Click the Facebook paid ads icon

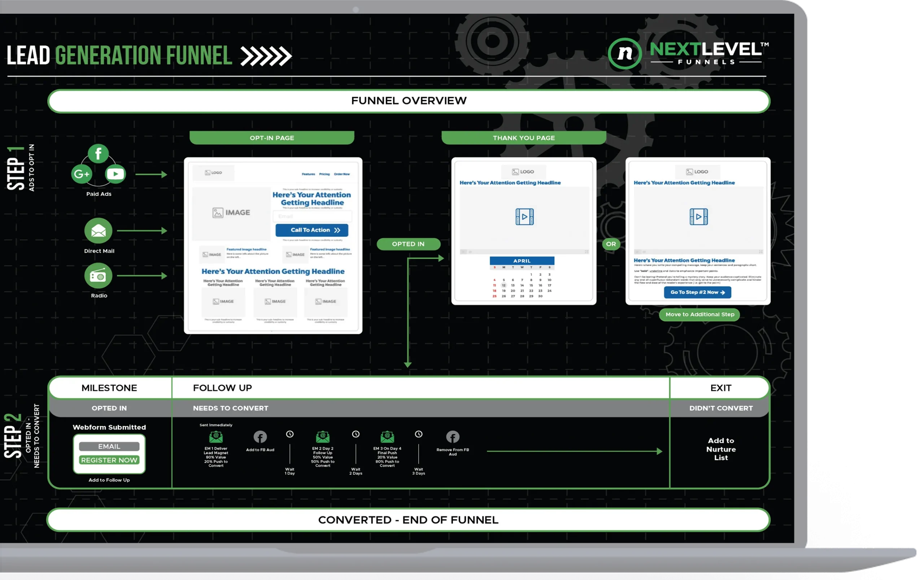[98, 153]
